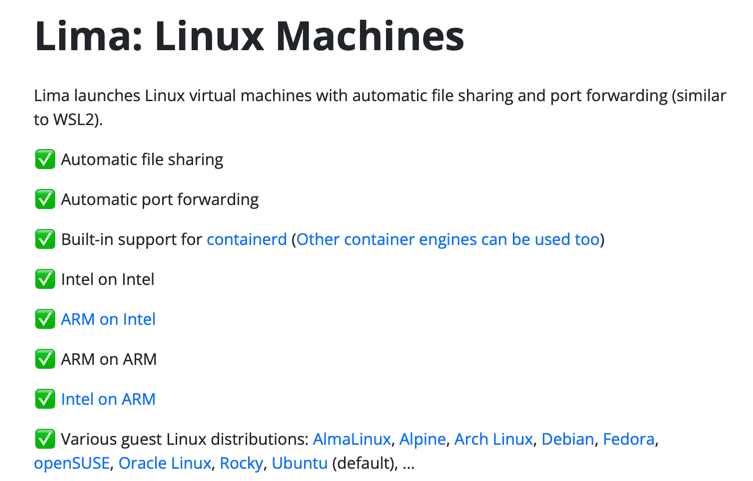Follow the ARM on Intel link
The width and height of the screenshot is (753, 481).
[108, 319]
